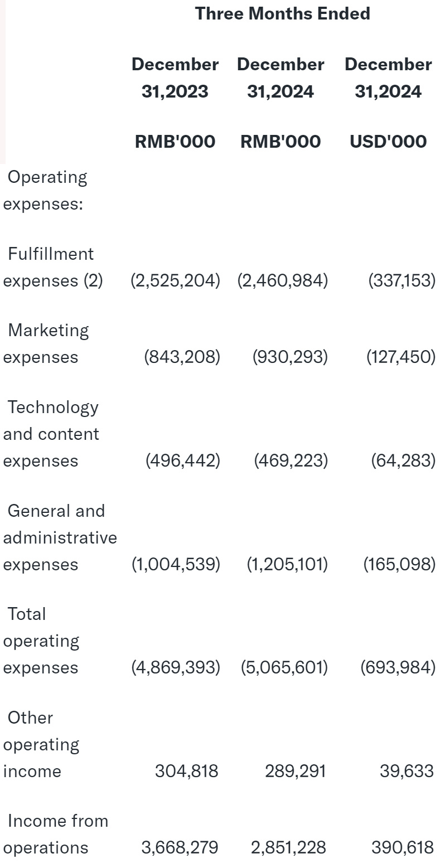Image resolution: width=440 pixels, height=868 pixels.
Task: Select the (2,525,204) fulfillment value
Action: click(175, 280)
